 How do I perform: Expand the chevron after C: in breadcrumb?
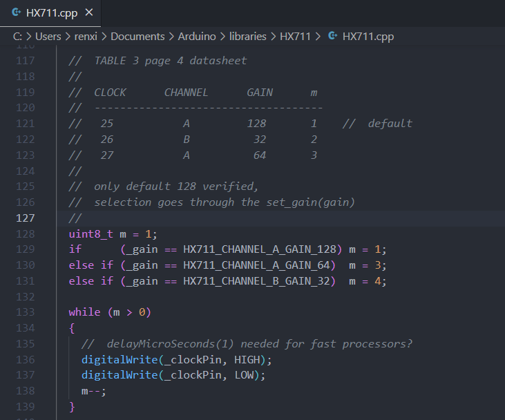click(28, 37)
